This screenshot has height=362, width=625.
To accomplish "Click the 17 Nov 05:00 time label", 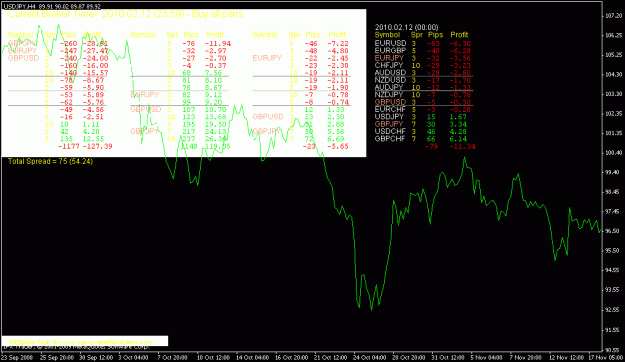I will click(605, 358).
